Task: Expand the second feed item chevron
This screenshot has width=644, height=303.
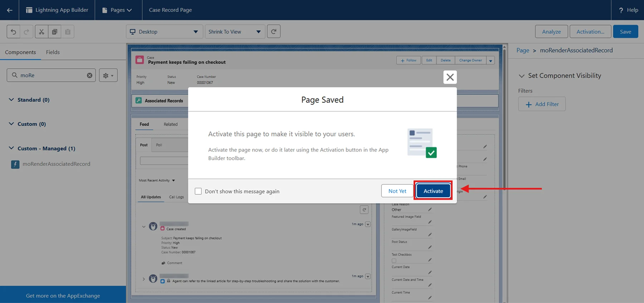Action: click(x=143, y=279)
